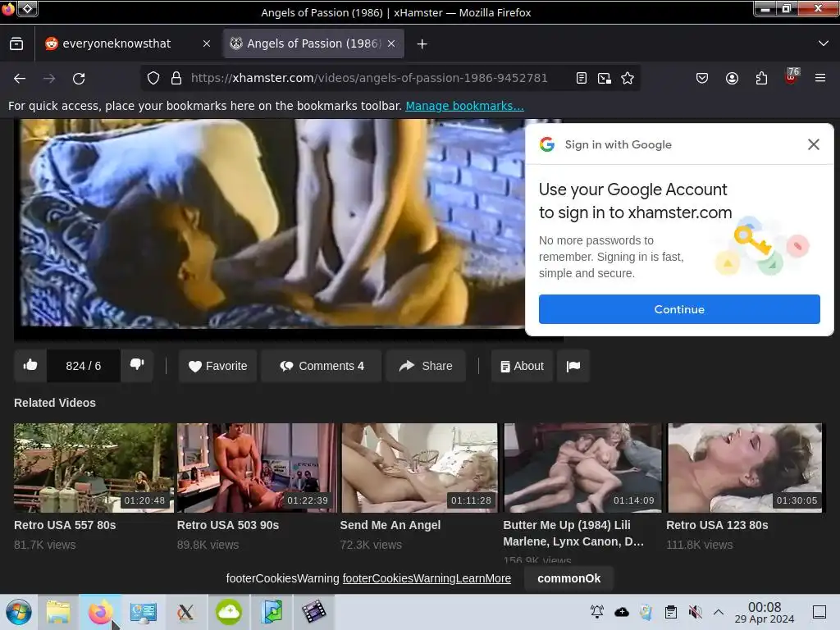
Task: Open Firefox View from the tab strip
Action: click(16, 44)
